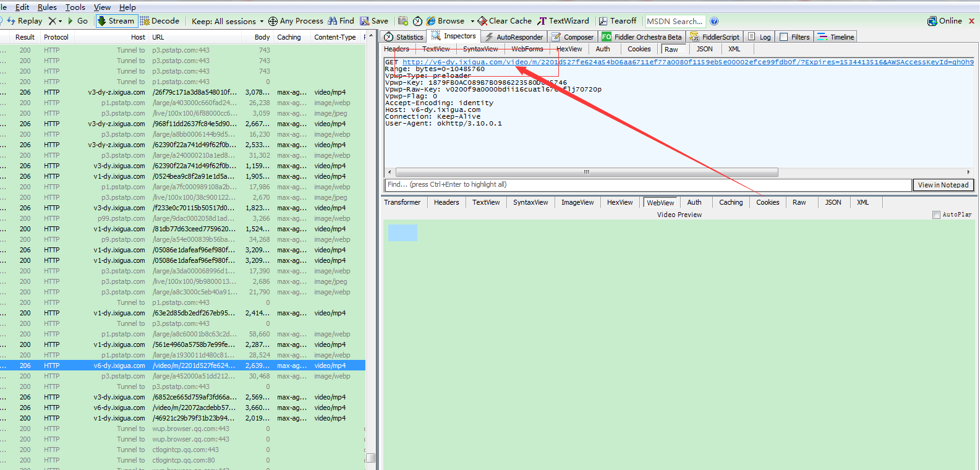Click the View in Notepad button
The height and width of the screenshot is (470, 980).
pyautogui.click(x=943, y=185)
